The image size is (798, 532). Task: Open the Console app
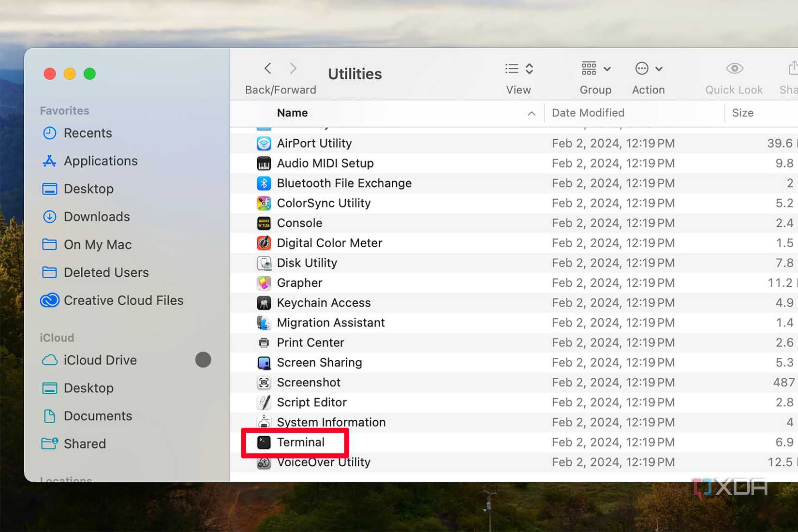click(x=299, y=222)
